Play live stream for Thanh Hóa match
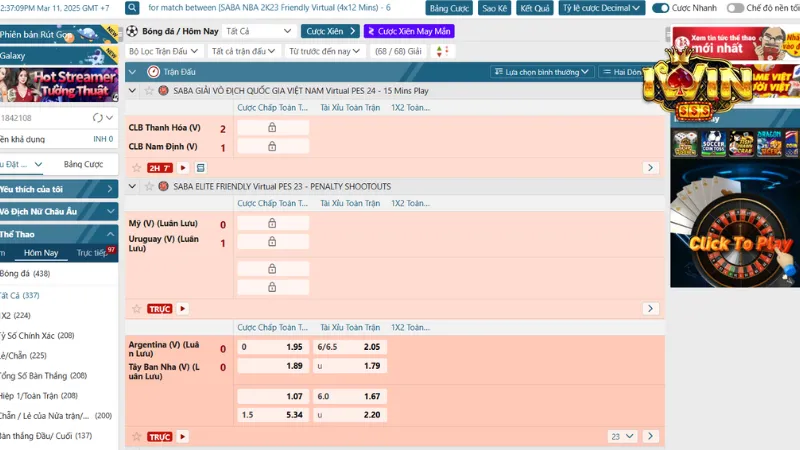This screenshot has height=450, width=800. 183,168
